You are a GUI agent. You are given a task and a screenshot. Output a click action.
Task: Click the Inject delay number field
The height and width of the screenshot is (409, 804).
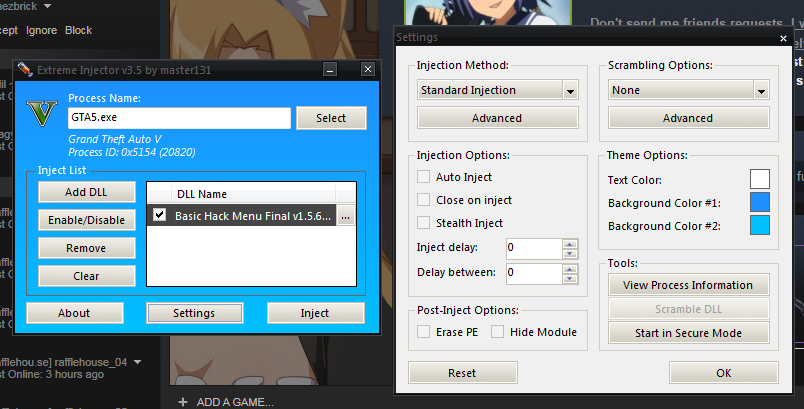[x=534, y=249]
